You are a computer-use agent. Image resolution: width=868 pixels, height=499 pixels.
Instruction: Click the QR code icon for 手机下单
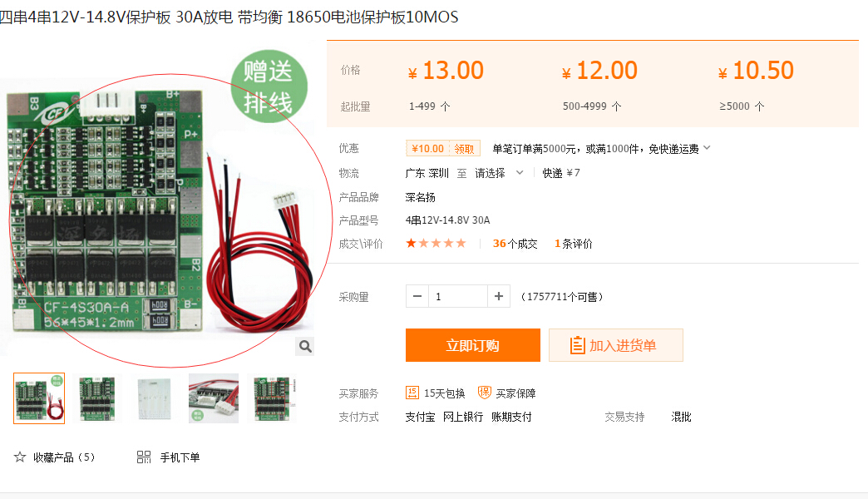144,457
